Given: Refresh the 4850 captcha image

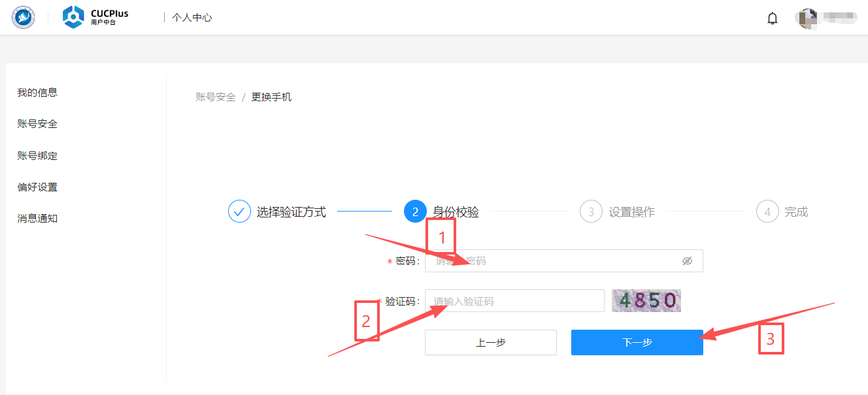Looking at the screenshot, I should (646, 300).
